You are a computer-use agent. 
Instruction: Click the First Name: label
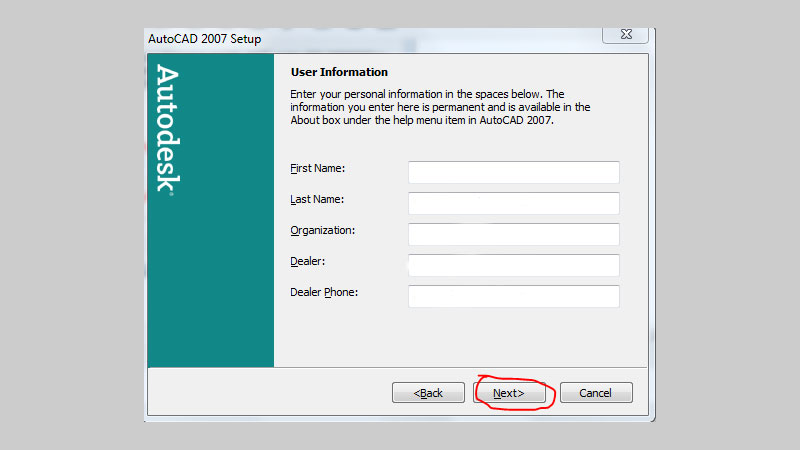(317, 168)
